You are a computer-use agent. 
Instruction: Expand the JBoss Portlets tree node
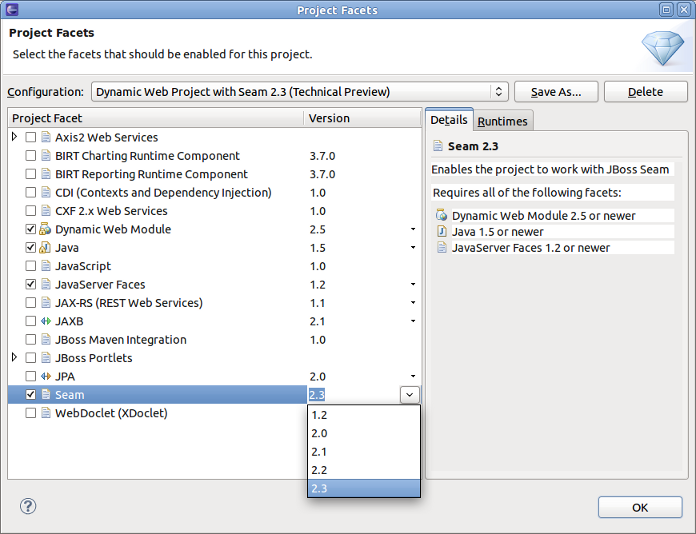tap(15, 358)
